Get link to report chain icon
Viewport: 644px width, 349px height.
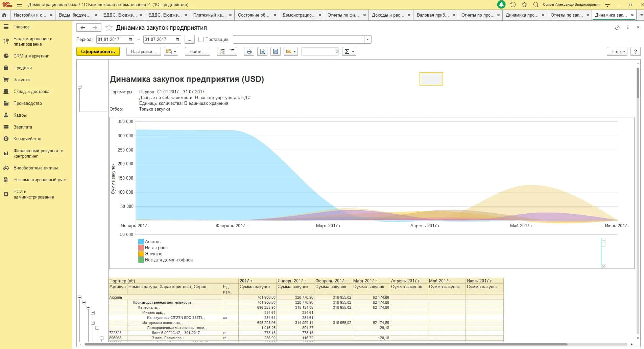coord(618,27)
